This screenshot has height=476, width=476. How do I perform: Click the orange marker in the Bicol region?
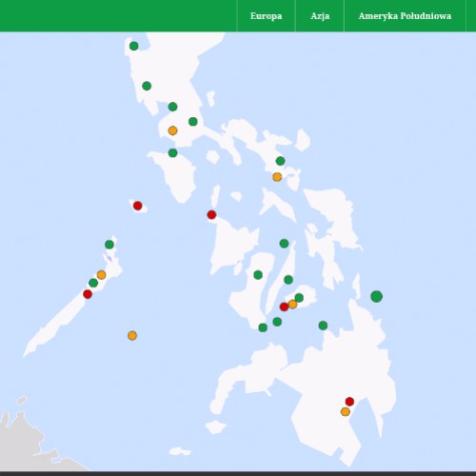click(x=277, y=177)
